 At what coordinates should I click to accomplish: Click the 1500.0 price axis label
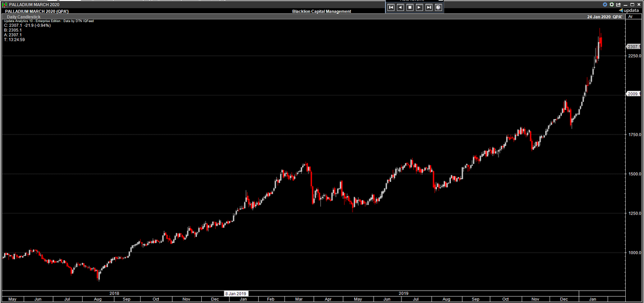coord(634,174)
